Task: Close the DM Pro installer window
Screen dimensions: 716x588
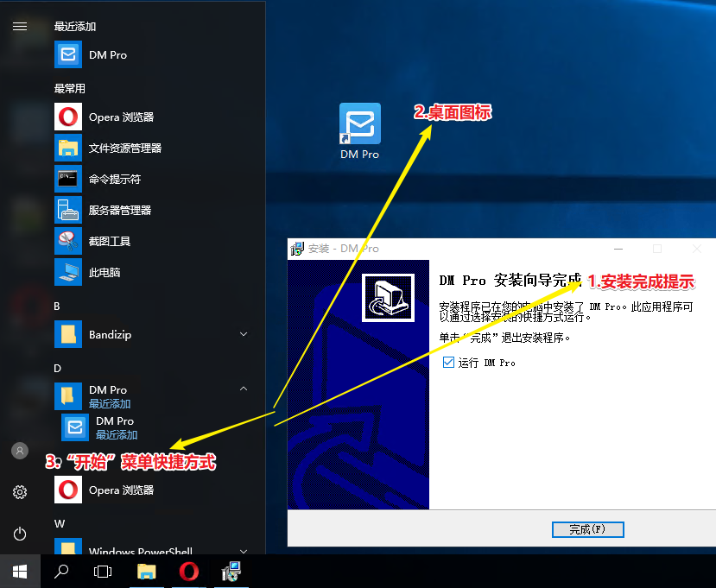Action: click(697, 249)
